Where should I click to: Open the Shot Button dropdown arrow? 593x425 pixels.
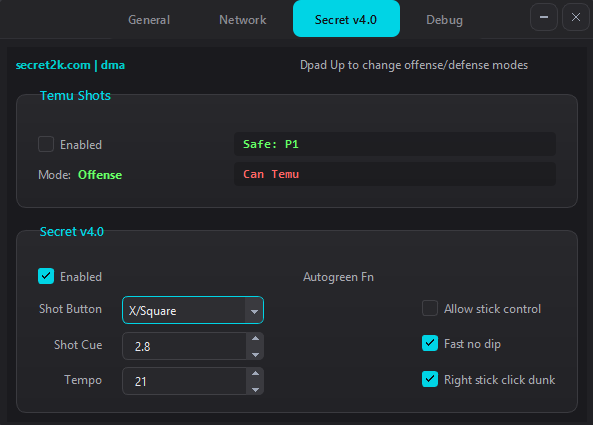[x=254, y=311]
